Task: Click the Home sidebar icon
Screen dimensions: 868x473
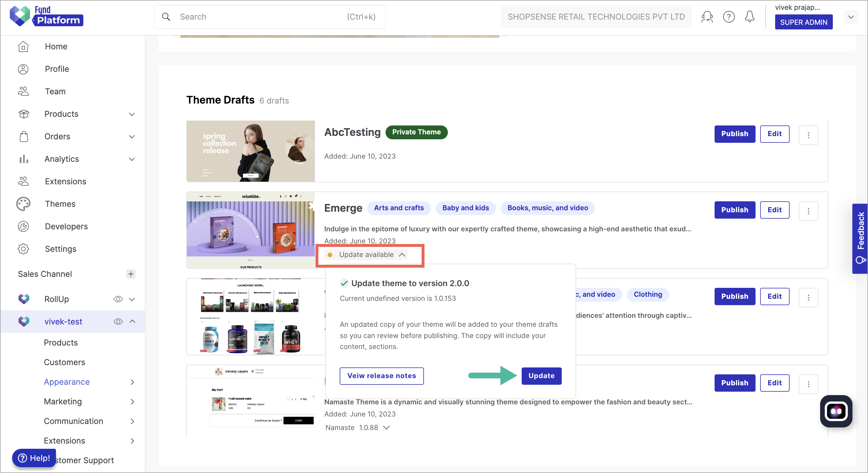Action: point(23,46)
